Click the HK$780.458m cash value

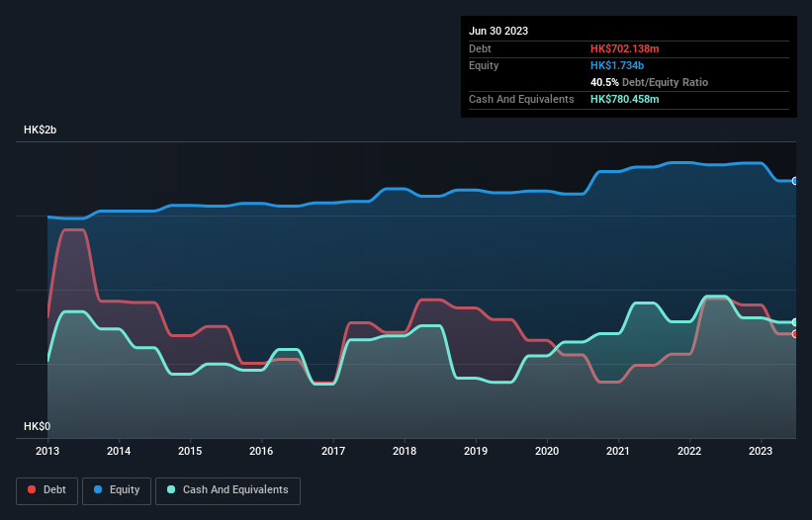pos(624,99)
